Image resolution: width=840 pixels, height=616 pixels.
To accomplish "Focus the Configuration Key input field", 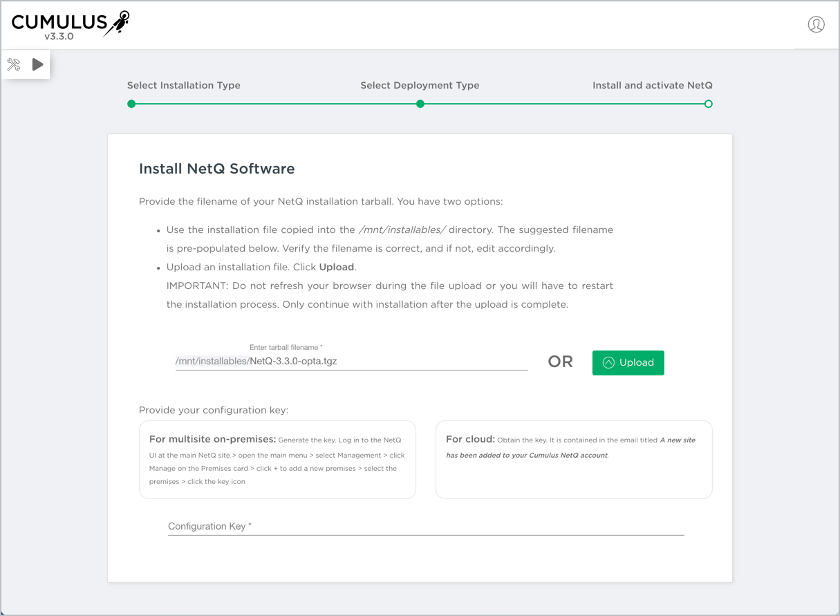I will point(425,526).
